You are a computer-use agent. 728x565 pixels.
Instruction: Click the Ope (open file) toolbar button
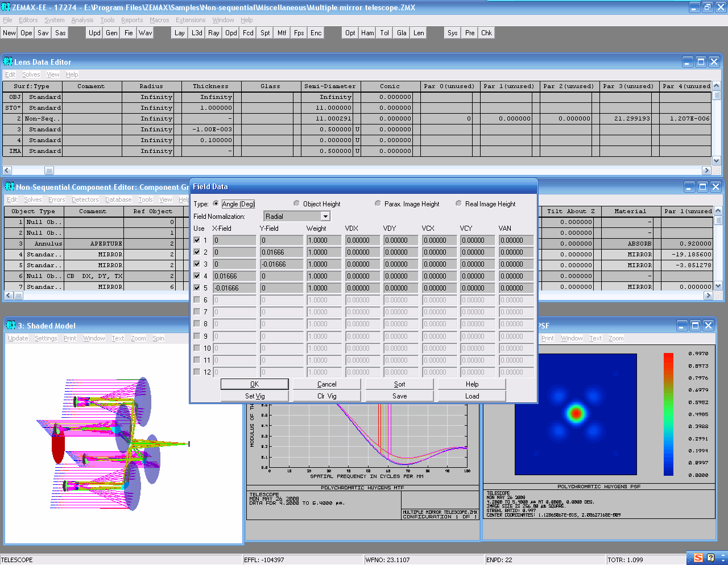tap(27, 33)
